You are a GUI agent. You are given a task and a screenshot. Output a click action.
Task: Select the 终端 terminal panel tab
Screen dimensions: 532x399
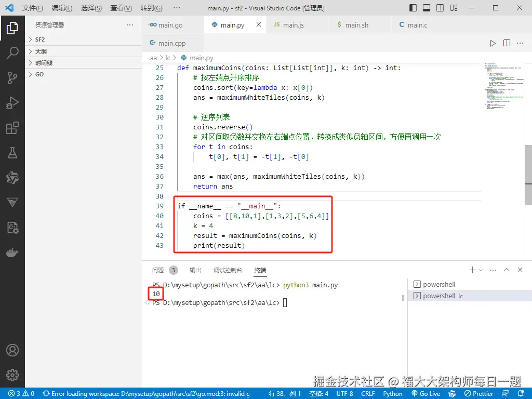click(x=260, y=270)
